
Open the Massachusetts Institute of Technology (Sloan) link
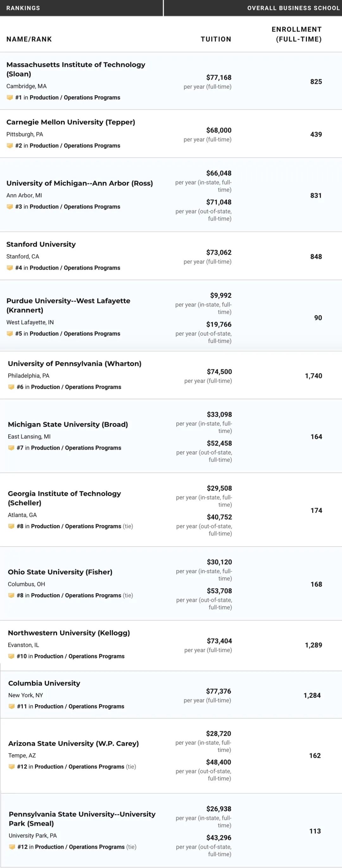[76, 69]
